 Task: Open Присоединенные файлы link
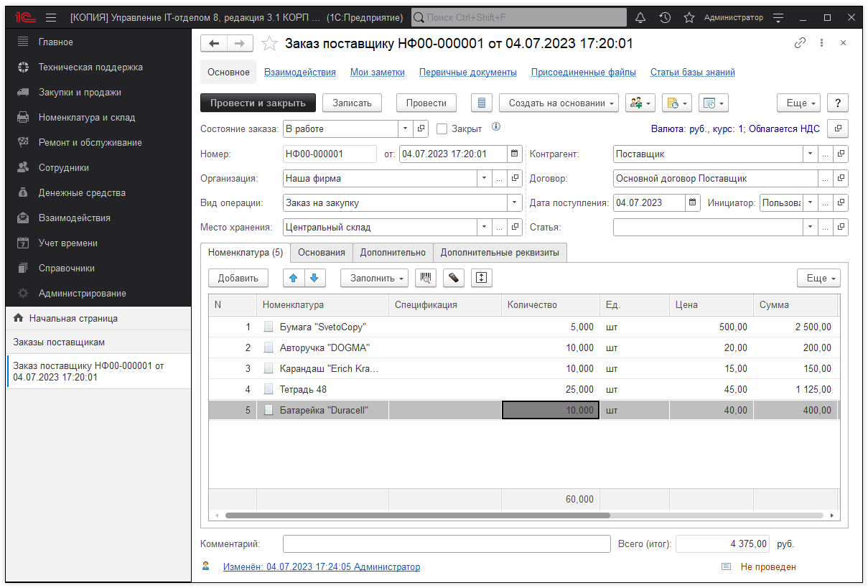pyautogui.click(x=583, y=73)
